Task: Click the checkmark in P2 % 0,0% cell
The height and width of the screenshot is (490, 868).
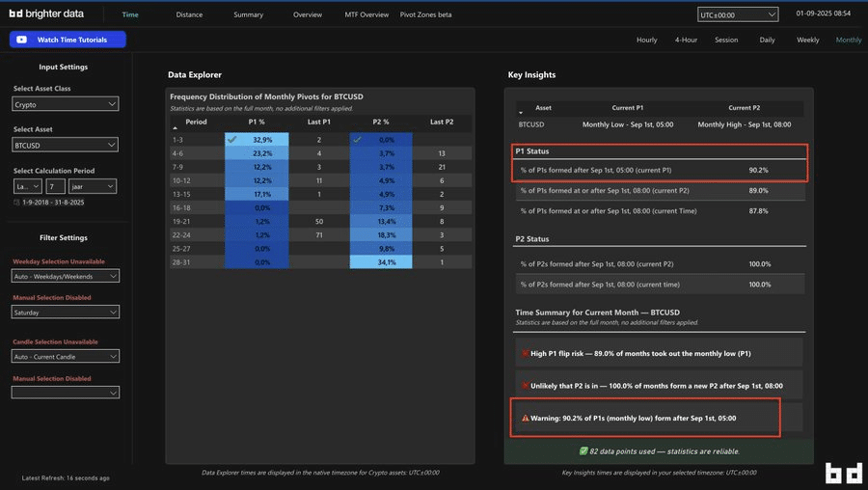Action: [359, 140]
